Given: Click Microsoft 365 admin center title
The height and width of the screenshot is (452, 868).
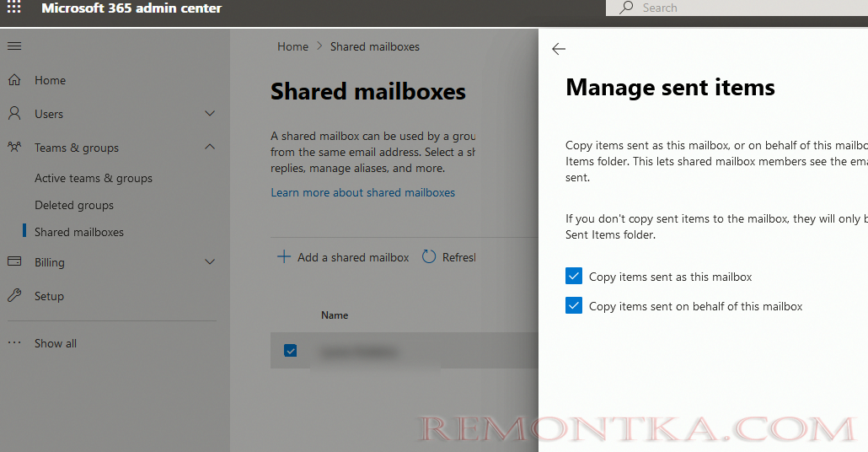Looking at the screenshot, I should pyautogui.click(x=131, y=8).
